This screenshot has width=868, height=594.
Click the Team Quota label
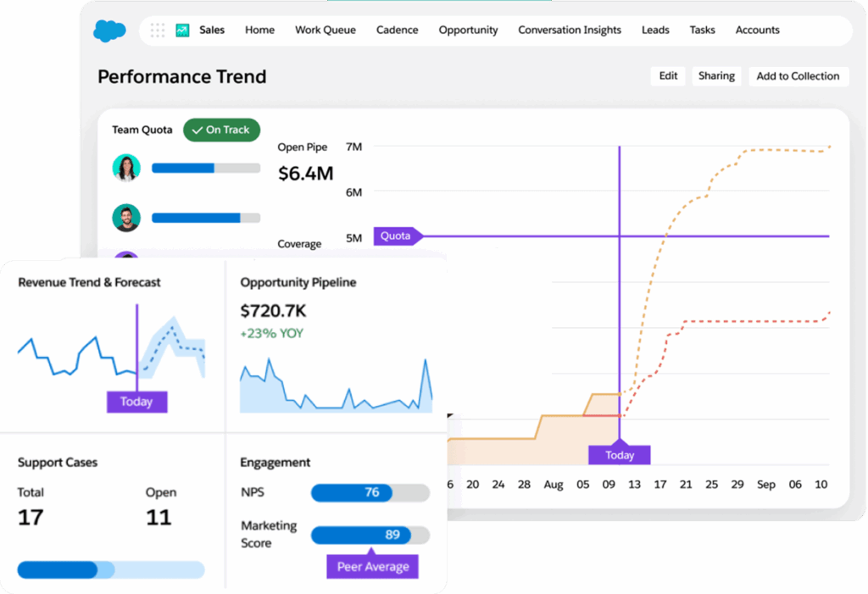pos(142,130)
